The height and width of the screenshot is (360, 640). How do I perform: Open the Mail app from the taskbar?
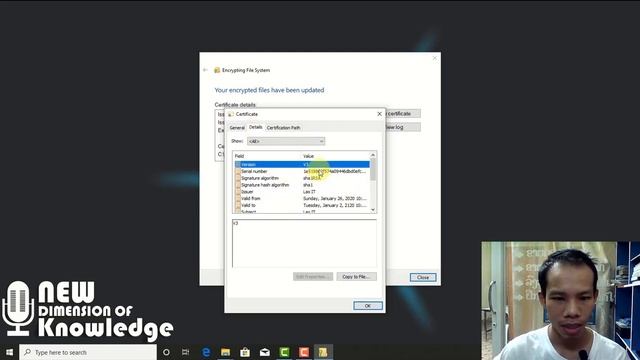264,352
